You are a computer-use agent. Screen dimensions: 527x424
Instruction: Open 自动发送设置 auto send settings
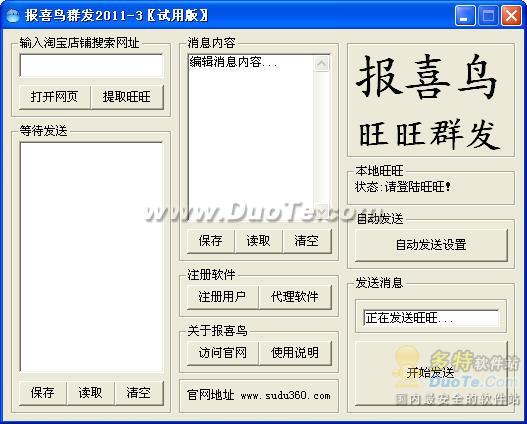click(x=431, y=245)
